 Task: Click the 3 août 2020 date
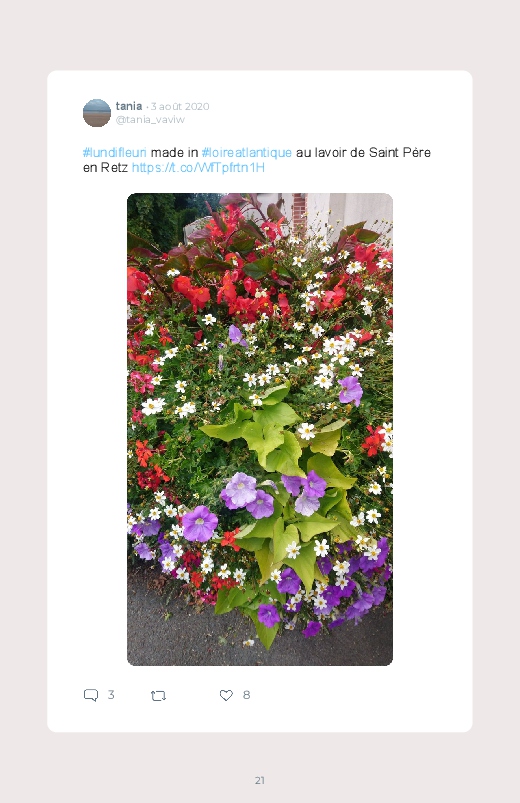pyautogui.click(x=180, y=106)
